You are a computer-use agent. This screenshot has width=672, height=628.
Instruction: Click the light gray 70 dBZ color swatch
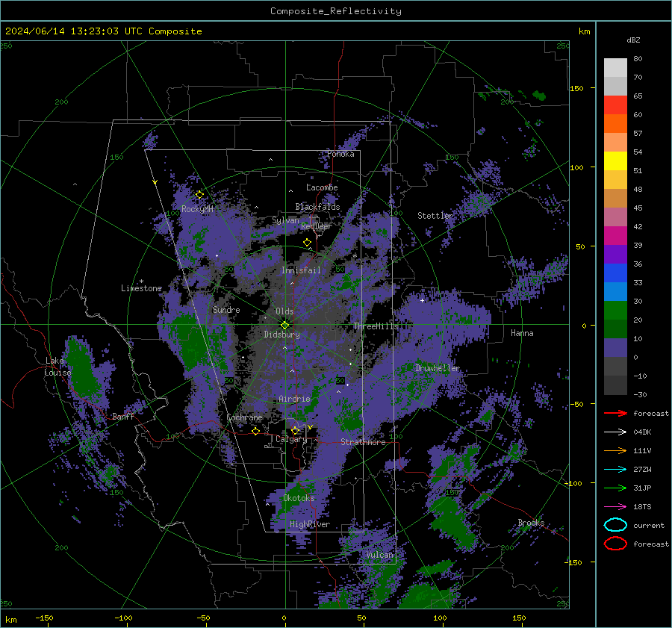[615, 68]
